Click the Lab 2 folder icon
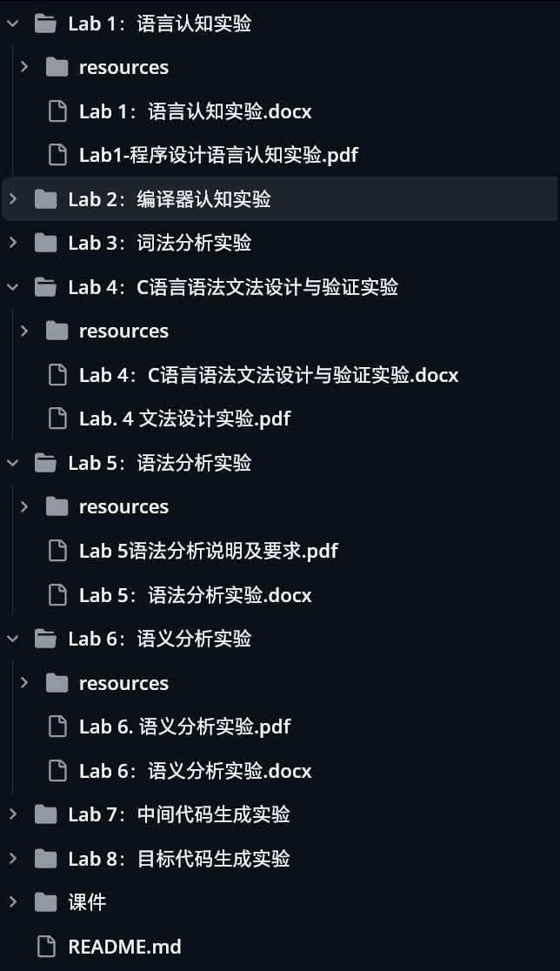560x971 pixels. [46, 198]
